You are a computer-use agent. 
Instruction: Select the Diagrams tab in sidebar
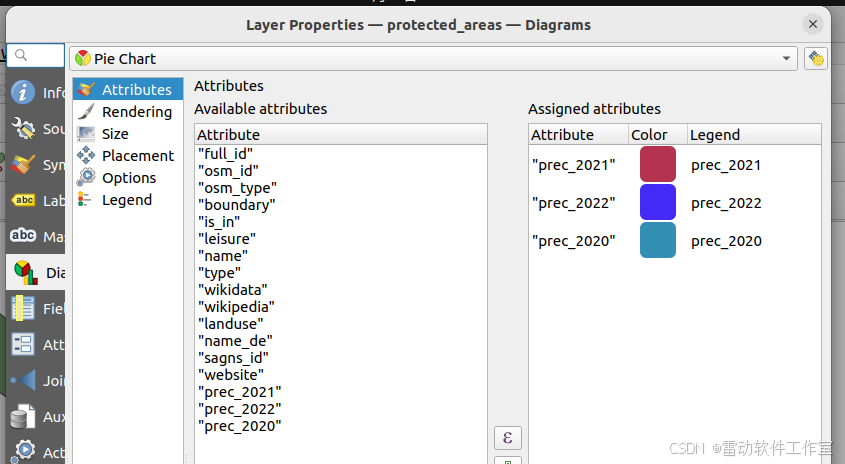37,272
